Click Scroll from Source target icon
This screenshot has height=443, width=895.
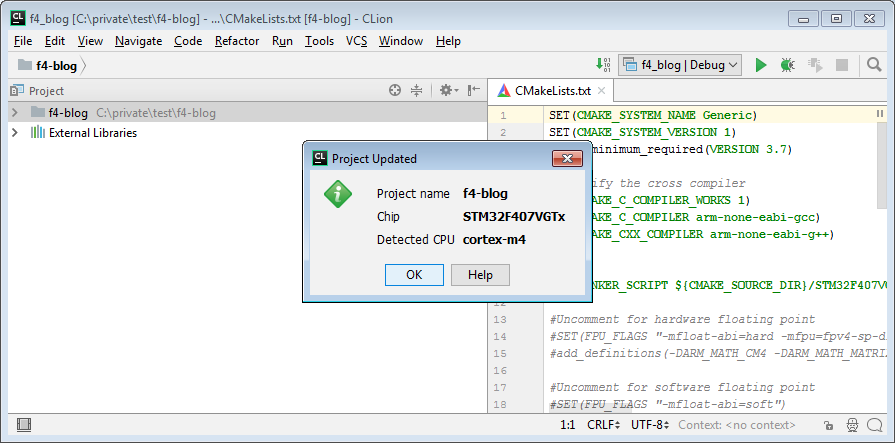point(395,90)
